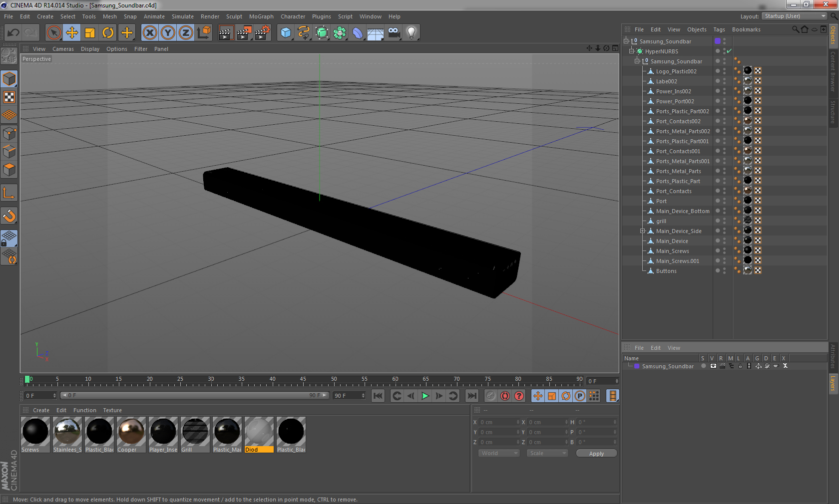Open the Mesh menu
The height and width of the screenshot is (504, 839).
coord(110,16)
